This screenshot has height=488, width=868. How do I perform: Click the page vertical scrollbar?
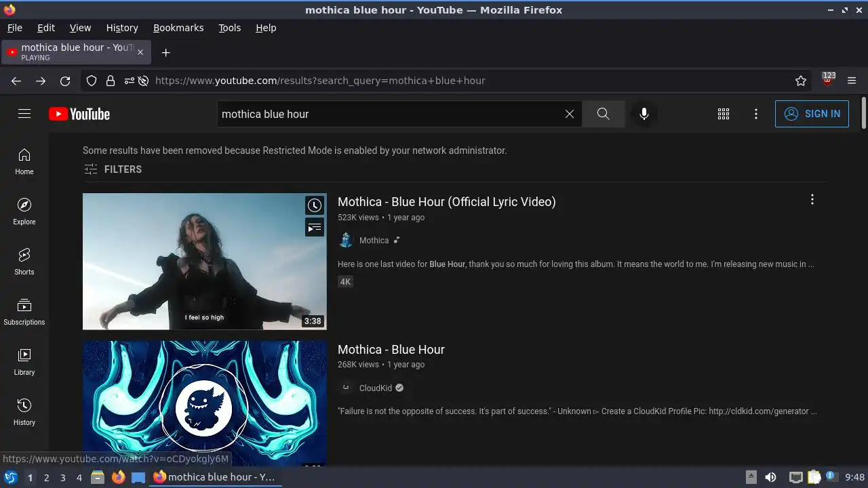click(x=863, y=113)
